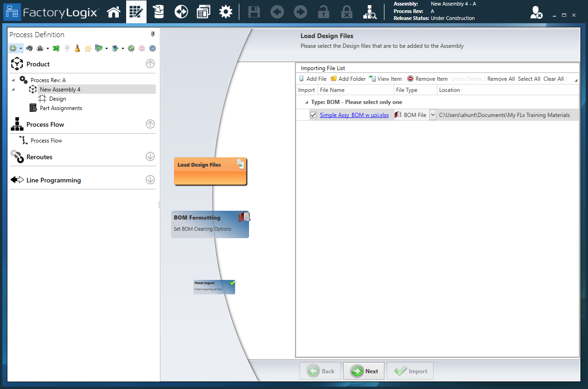Toggle the Simple Assy BOM import checkbox
Viewport: 588px width, 389px height.
point(313,115)
